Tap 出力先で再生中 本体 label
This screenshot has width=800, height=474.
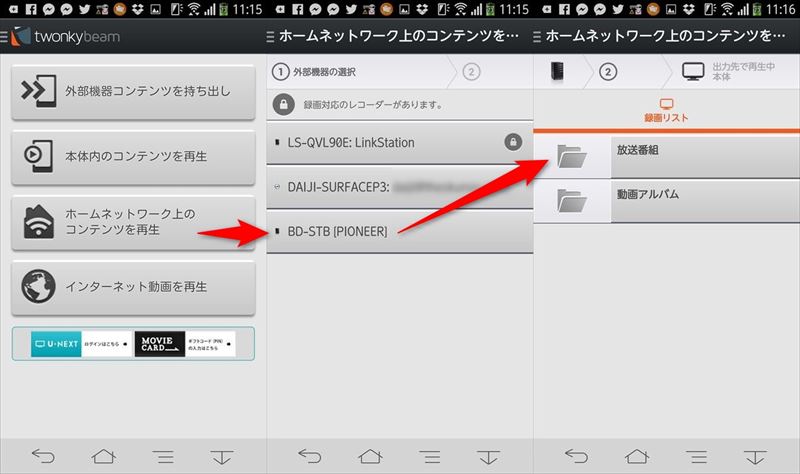(743, 72)
